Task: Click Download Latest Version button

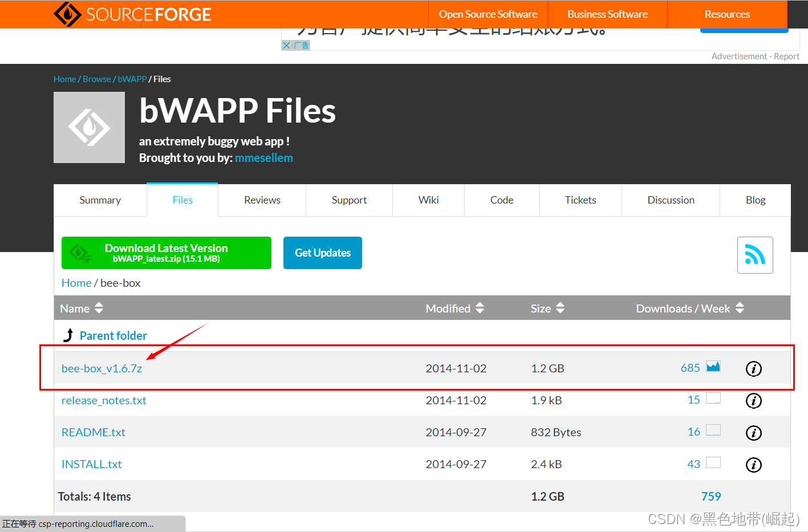Action: (x=167, y=253)
